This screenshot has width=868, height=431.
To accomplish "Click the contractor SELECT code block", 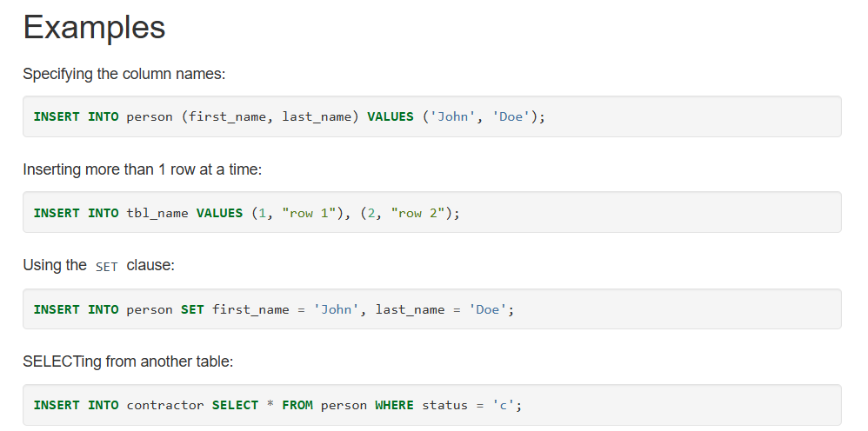I will [x=431, y=405].
